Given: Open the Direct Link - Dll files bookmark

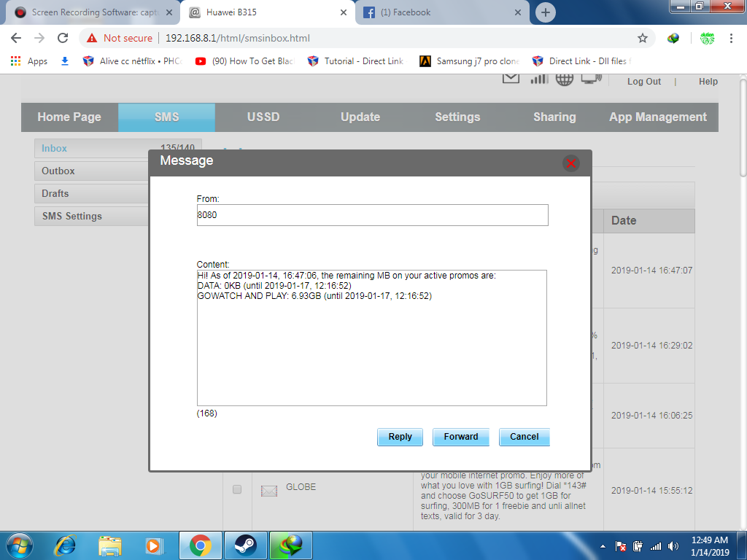Looking at the screenshot, I should pos(581,61).
